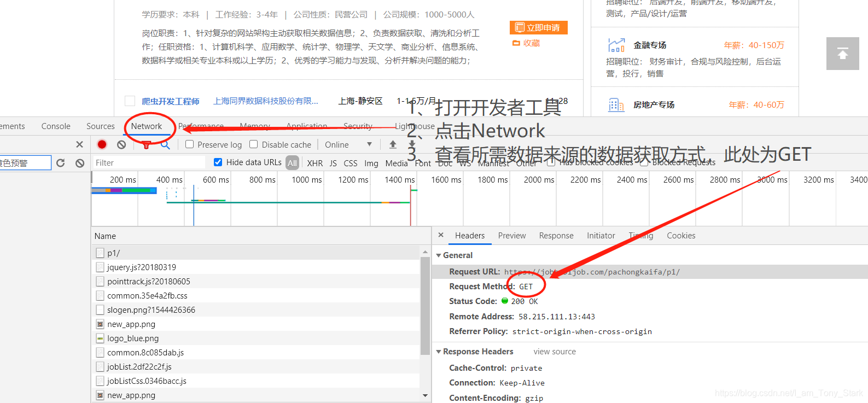Image resolution: width=868 pixels, height=403 pixels.
Task: Click the 金融专场 chart icon
Action: (616, 45)
